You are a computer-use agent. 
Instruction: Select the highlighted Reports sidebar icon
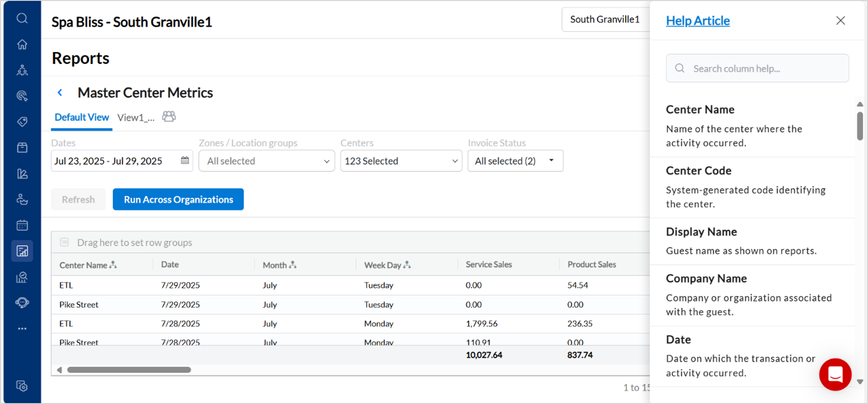pyautogui.click(x=22, y=251)
